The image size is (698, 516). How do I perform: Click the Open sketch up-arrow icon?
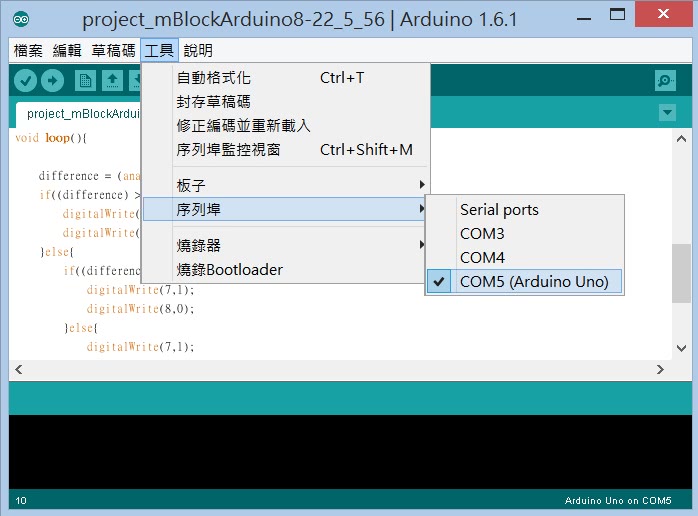click(x=112, y=81)
